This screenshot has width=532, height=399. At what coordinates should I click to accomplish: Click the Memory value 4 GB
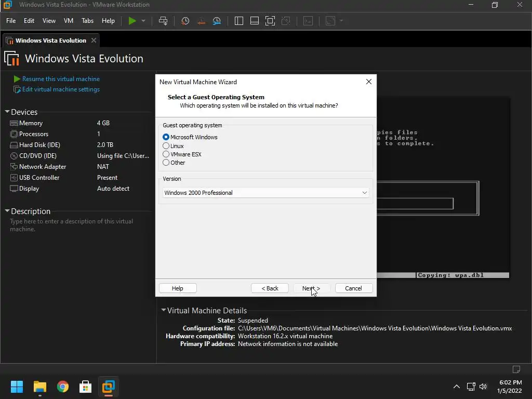[103, 123]
